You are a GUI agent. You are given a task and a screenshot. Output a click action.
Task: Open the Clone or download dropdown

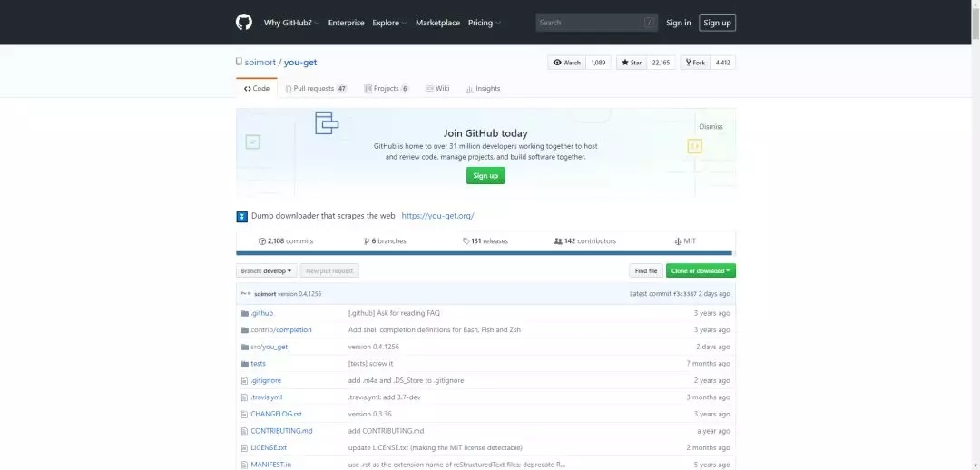(701, 271)
